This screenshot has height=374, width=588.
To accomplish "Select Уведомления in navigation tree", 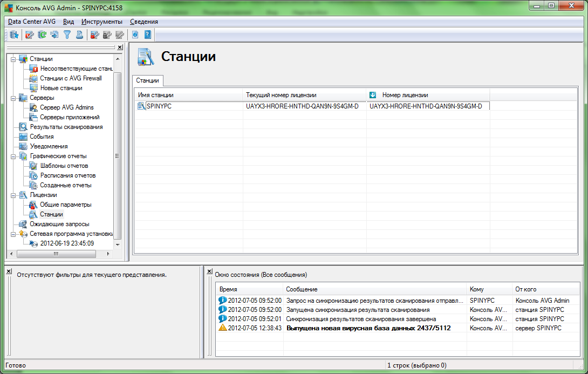I will coord(49,146).
